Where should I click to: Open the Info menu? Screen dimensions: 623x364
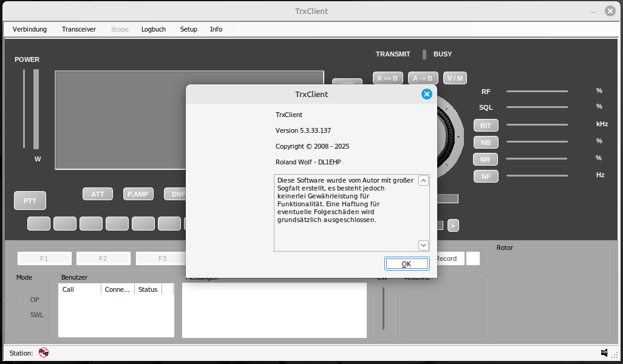pos(216,29)
